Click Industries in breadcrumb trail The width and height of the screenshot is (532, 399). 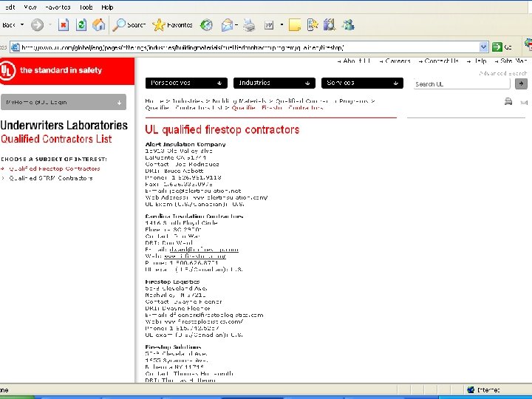[x=188, y=101]
